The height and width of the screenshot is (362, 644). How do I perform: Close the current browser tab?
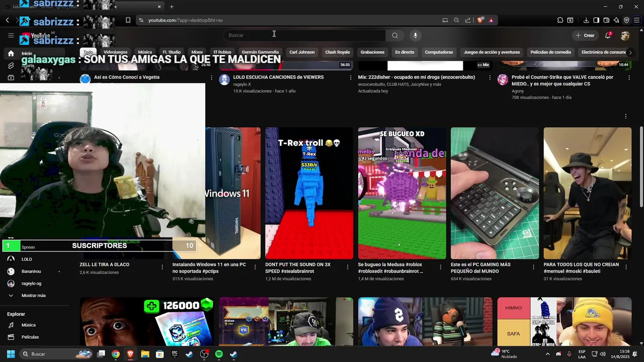[159, 7]
